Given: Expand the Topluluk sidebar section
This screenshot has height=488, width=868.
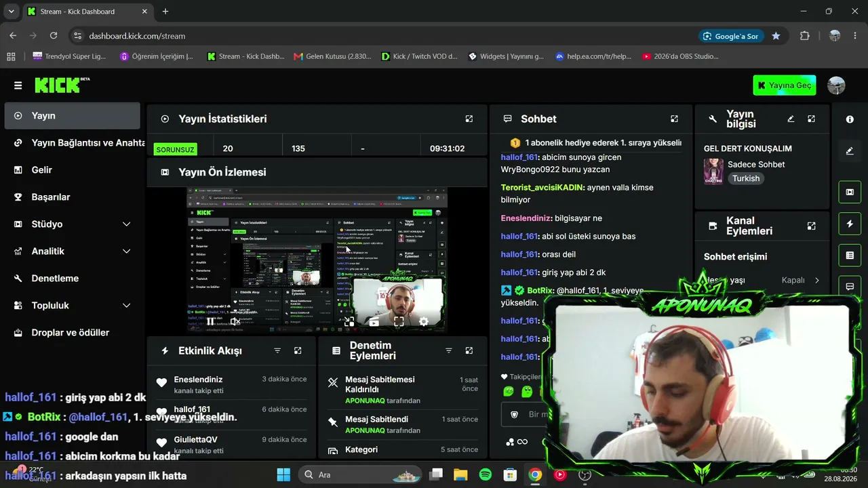Looking at the screenshot, I should tap(126, 306).
